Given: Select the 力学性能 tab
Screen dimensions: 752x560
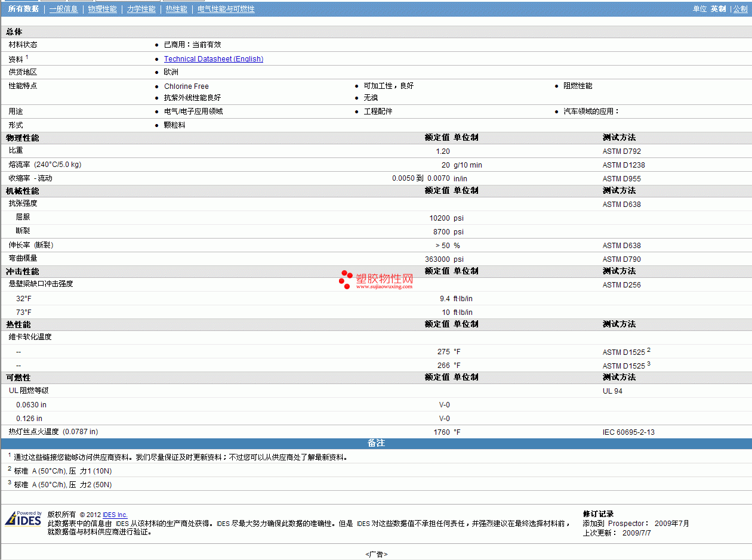Looking at the screenshot, I should [141, 9].
